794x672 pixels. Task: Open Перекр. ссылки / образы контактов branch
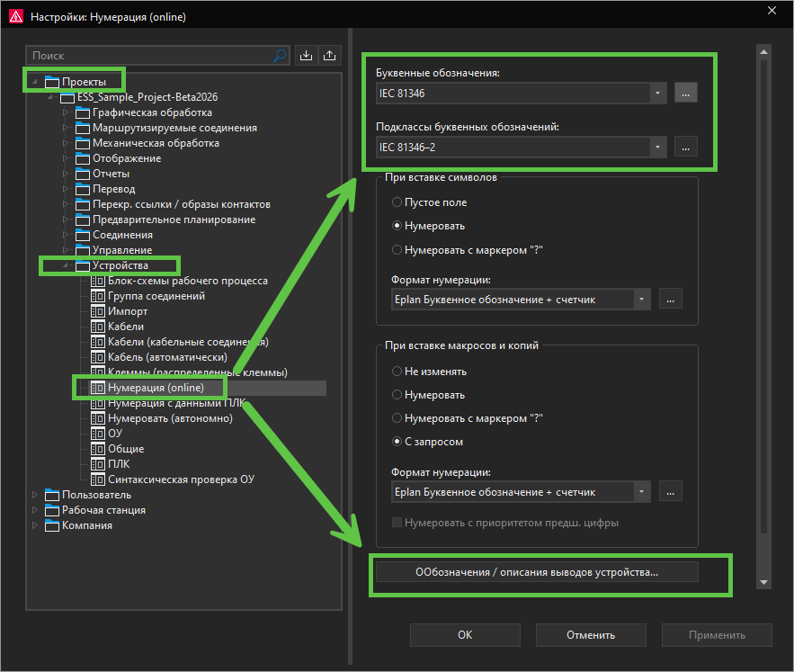pyautogui.click(x=182, y=204)
